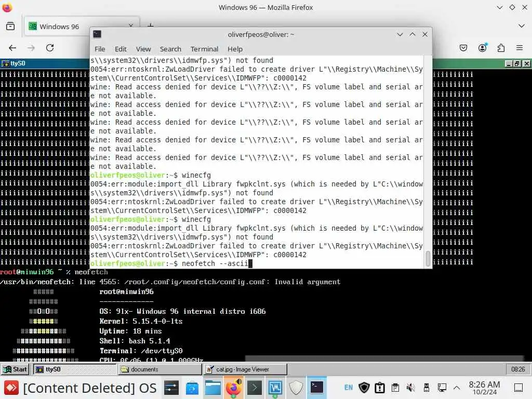
Task: Click the Windows 96 tray clock 08:26
Action: point(518,369)
